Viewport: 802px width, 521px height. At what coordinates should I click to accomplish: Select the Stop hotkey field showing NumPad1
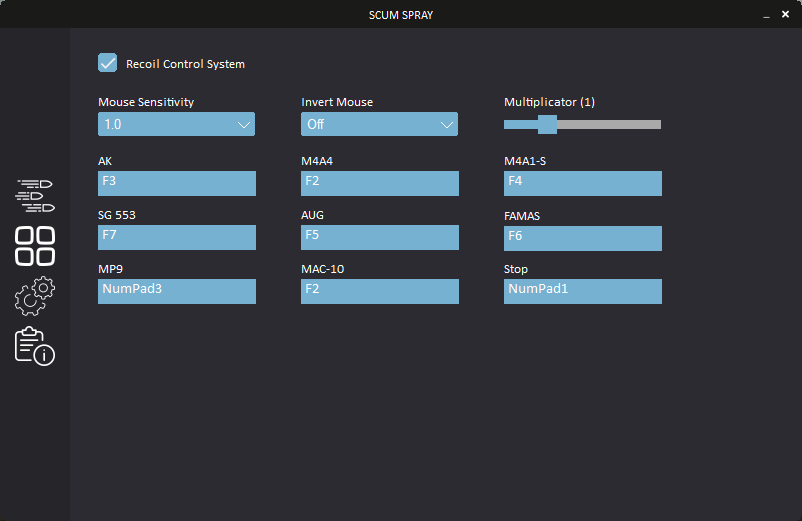(x=583, y=291)
